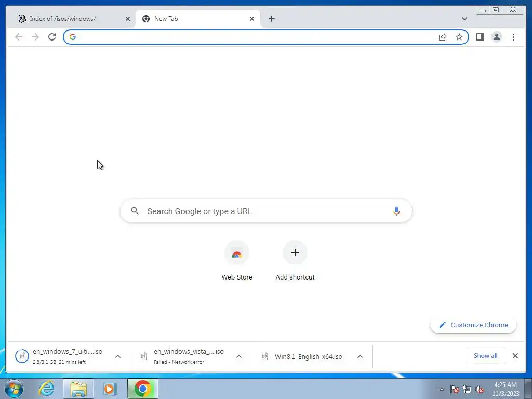
Task: Launch Internet Explorer from taskbar
Action: 46,389
